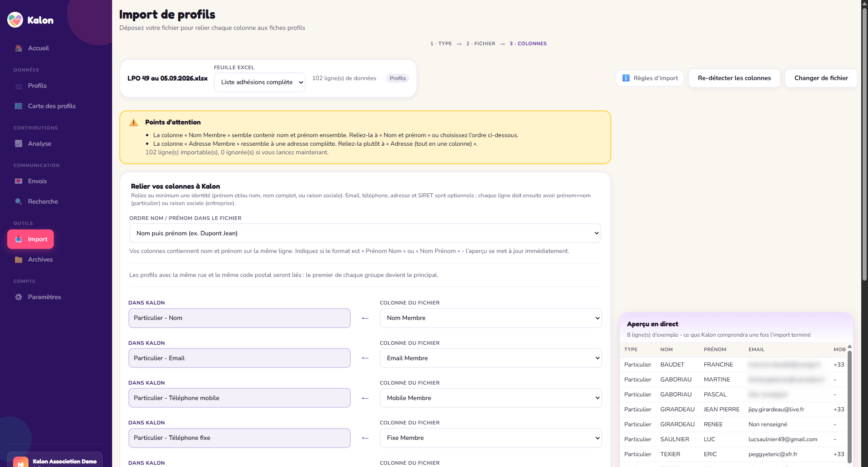This screenshot has width=868, height=467.
Task: Click the Kalon Association Demo avatar
Action: point(21,462)
